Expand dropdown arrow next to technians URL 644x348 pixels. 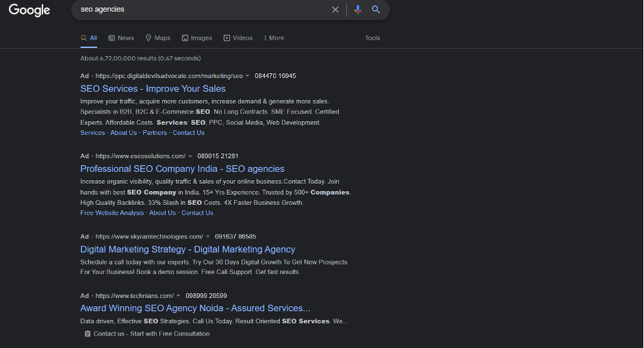178,296
